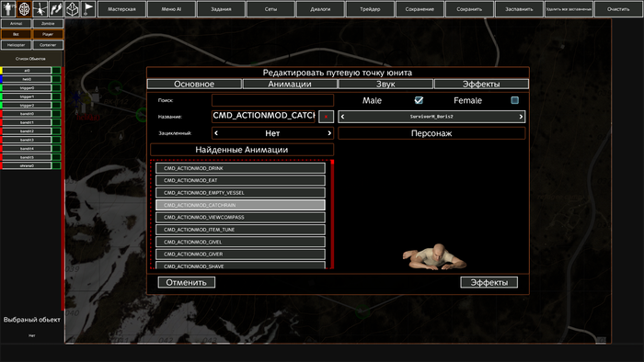Click the red object list scrollbar
This screenshot has width=644, height=362.
pyautogui.click(x=63, y=188)
